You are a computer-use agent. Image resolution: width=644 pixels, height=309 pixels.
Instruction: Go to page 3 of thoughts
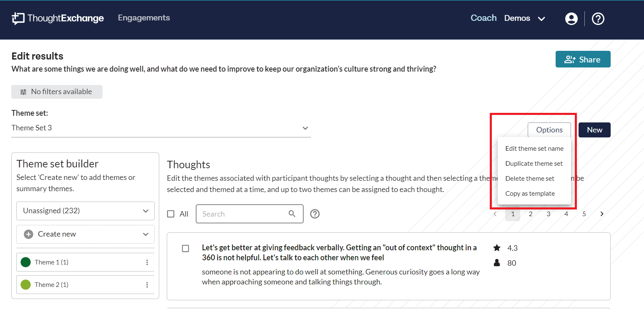pyautogui.click(x=548, y=214)
